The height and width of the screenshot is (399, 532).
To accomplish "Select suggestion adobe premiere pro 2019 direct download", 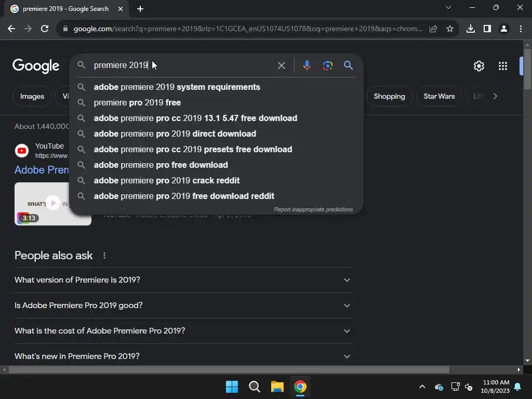I will 216,134.
